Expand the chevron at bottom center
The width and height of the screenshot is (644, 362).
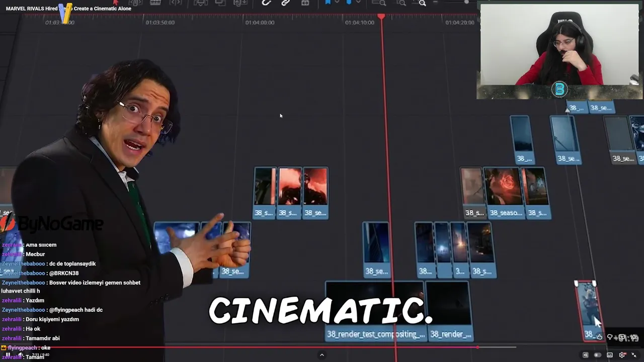click(322, 355)
